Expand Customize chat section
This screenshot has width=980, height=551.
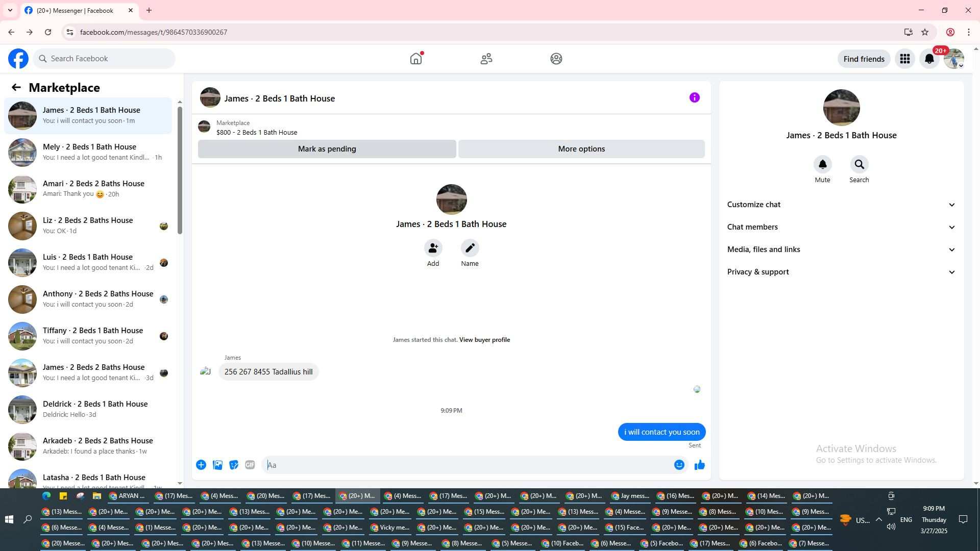(x=841, y=205)
